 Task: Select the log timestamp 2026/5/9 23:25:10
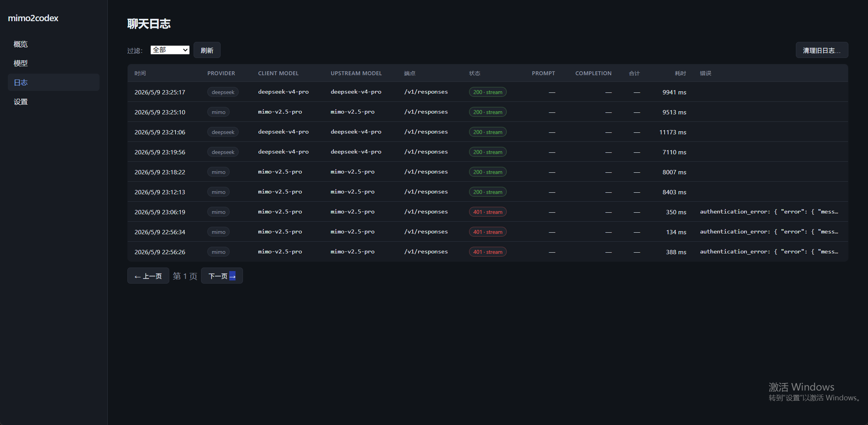[x=160, y=112]
